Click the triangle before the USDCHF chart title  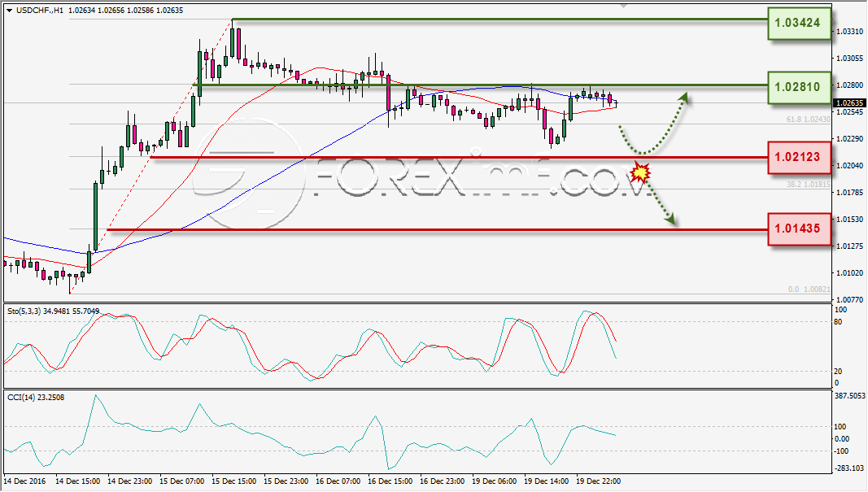[9, 11]
